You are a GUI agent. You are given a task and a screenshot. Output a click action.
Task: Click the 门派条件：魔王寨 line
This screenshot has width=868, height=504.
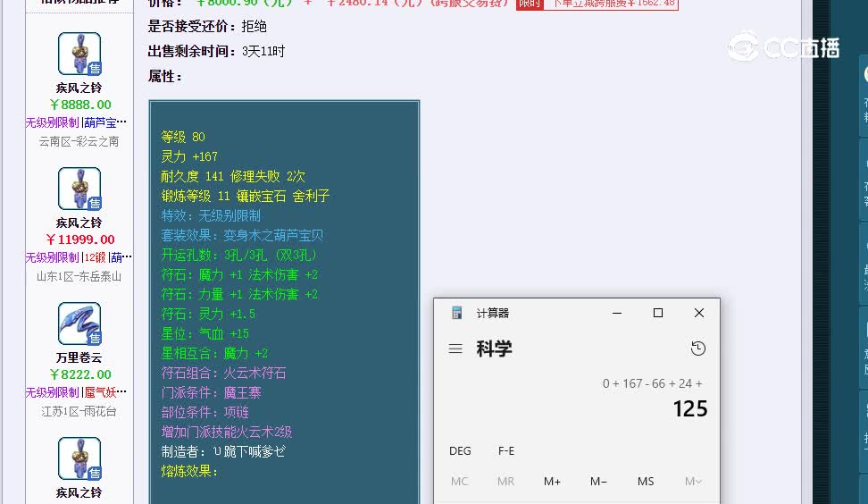tap(211, 392)
